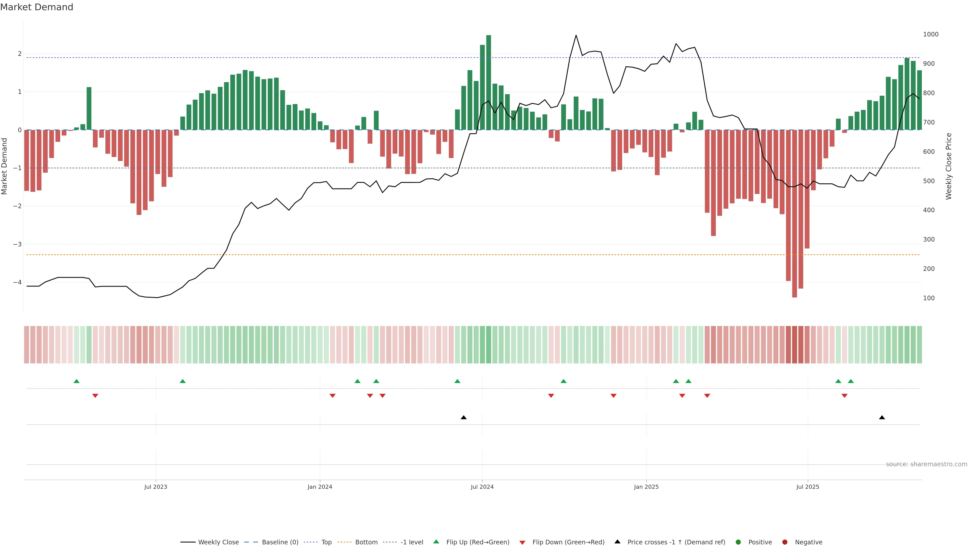Click first green flip-up triangle marker

click(77, 381)
